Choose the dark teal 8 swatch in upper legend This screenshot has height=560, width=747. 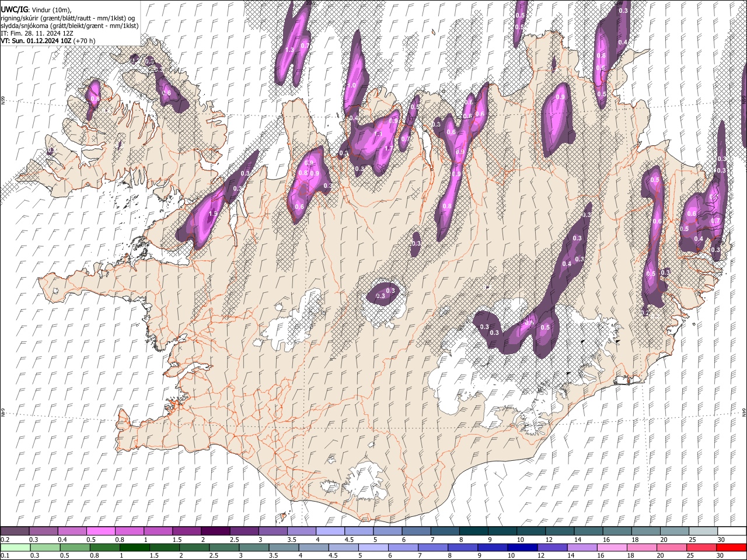tap(473, 531)
